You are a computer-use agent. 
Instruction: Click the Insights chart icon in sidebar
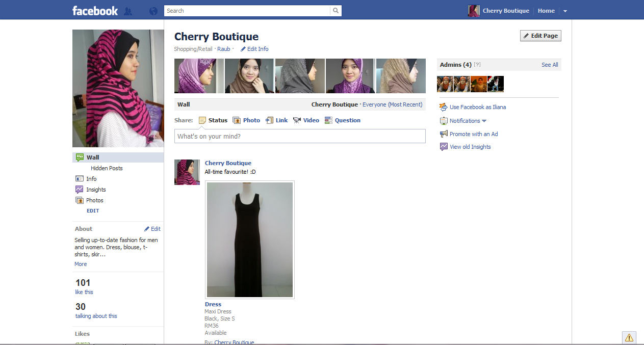(x=80, y=190)
